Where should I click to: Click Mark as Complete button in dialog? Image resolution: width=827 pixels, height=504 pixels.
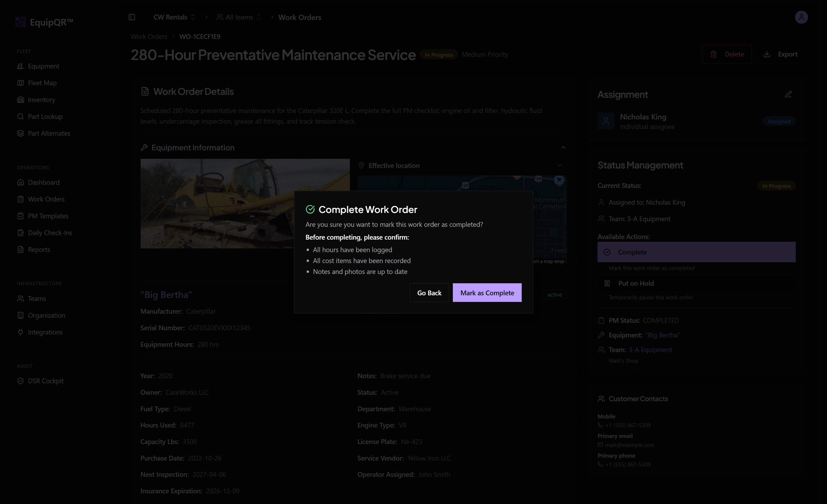[487, 293]
